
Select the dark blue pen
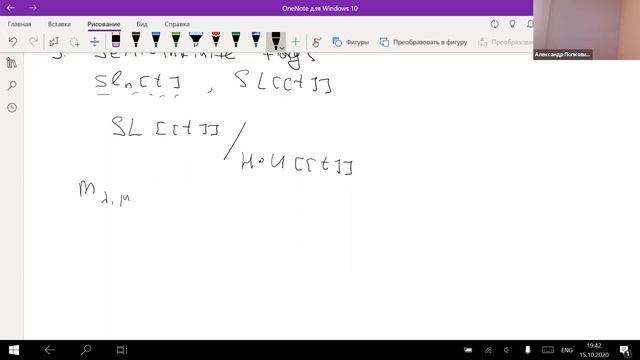pos(256,40)
